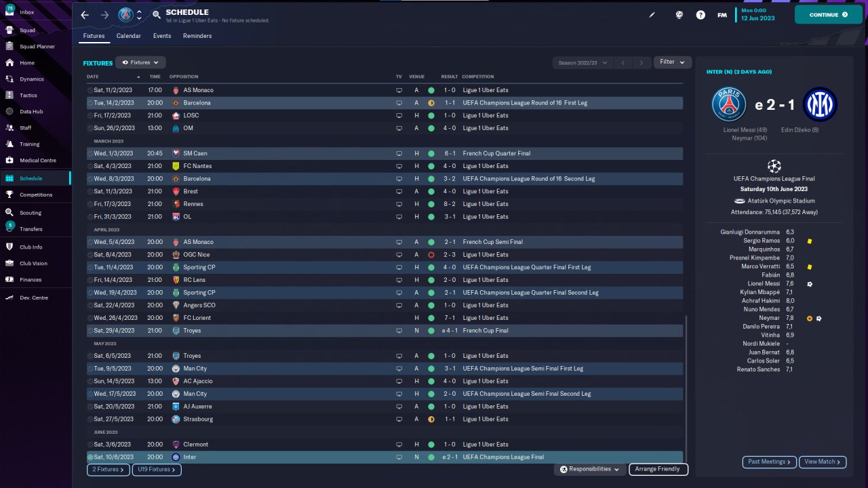Open the help question mark icon
This screenshot has width=868, height=488.
point(701,15)
